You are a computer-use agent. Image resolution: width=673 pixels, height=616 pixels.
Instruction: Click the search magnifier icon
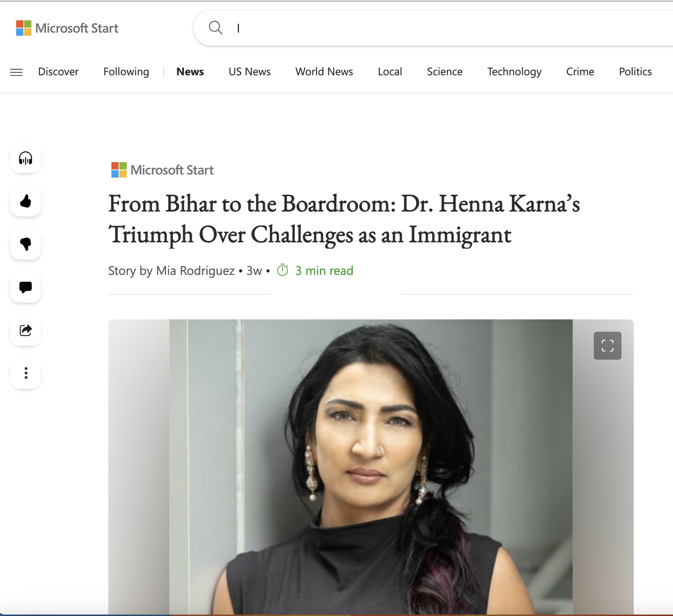[x=215, y=28]
